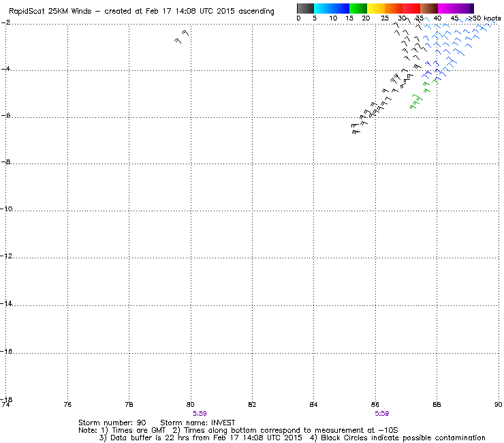Click the latitude label '-12'

click(6, 256)
